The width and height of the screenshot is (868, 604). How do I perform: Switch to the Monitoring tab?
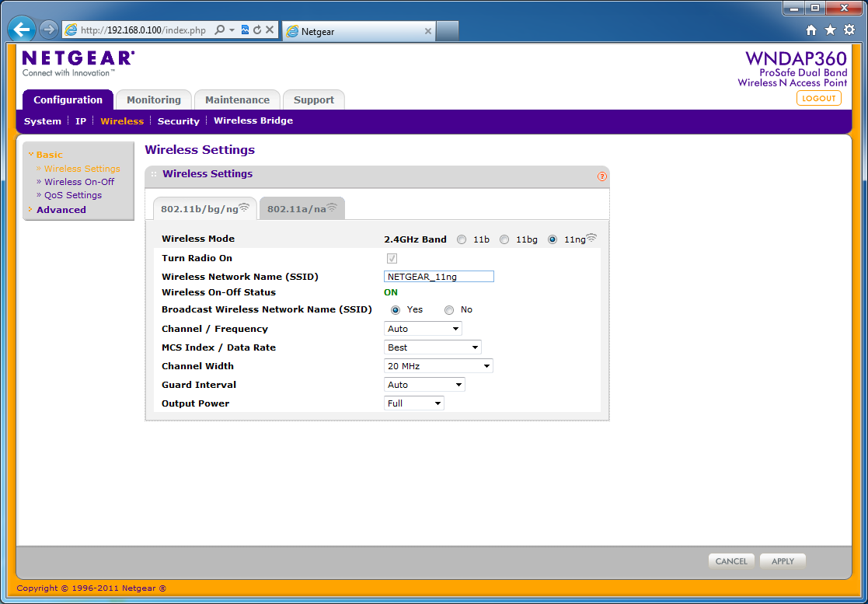154,100
